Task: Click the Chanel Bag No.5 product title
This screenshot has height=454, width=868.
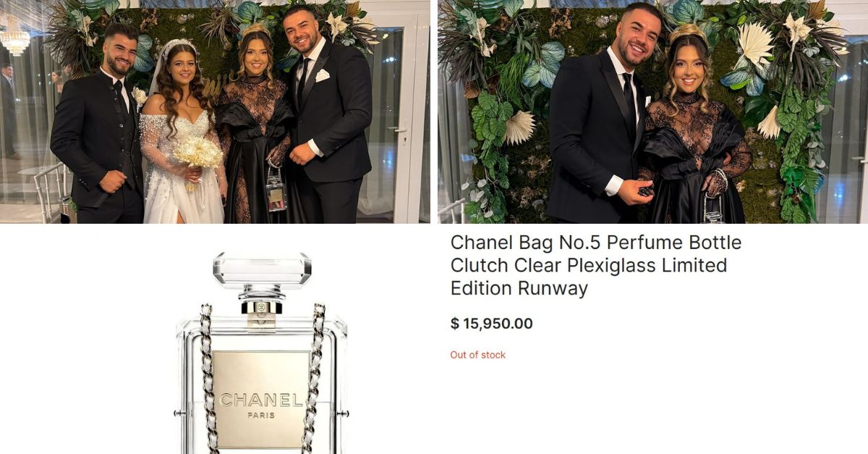Action: [x=595, y=265]
